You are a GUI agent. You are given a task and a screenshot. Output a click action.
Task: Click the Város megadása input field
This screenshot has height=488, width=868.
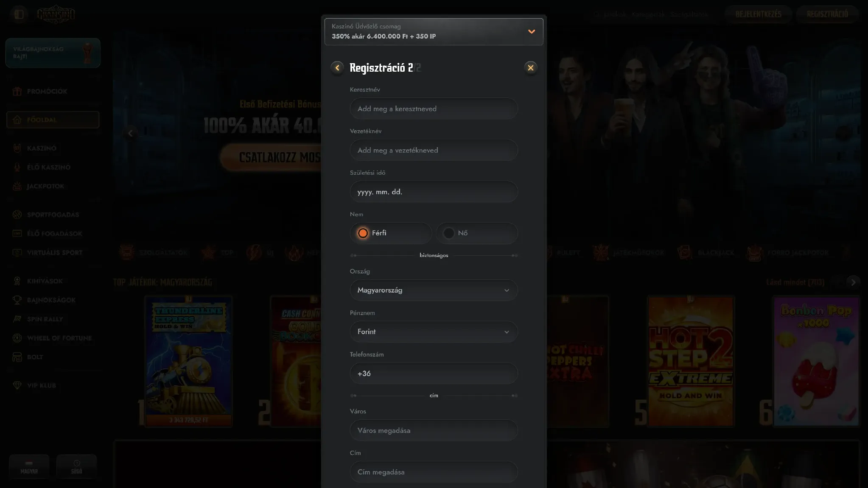[434, 430]
